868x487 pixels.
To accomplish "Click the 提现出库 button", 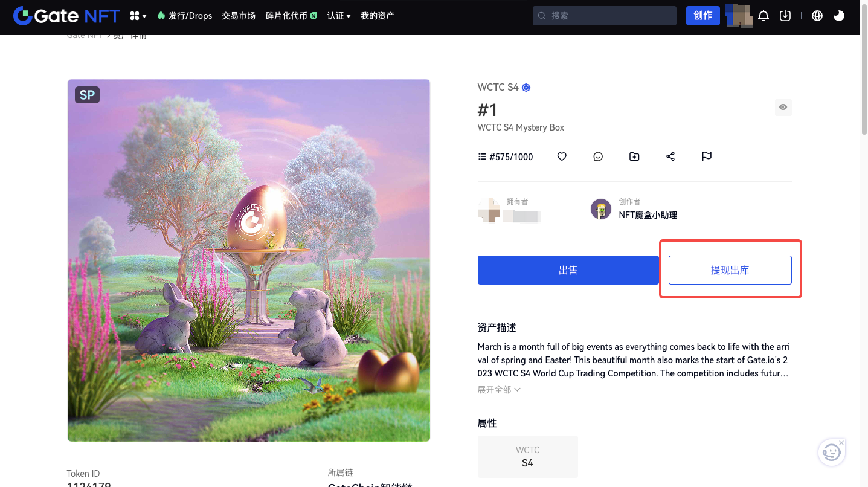I will [x=730, y=270].
